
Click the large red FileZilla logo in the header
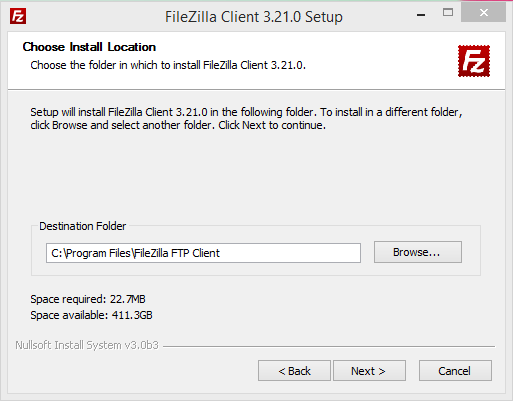[474, 61]
